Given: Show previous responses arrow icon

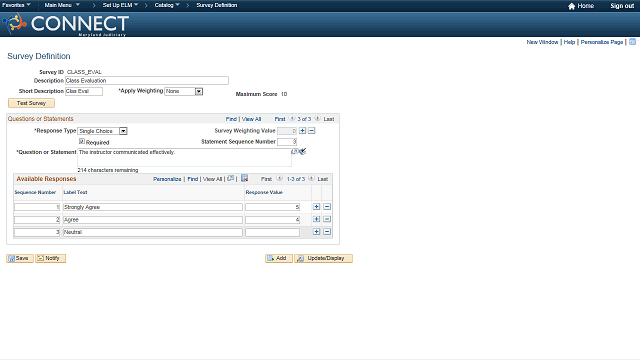Looking at the screenshot, I should (280, 178).
